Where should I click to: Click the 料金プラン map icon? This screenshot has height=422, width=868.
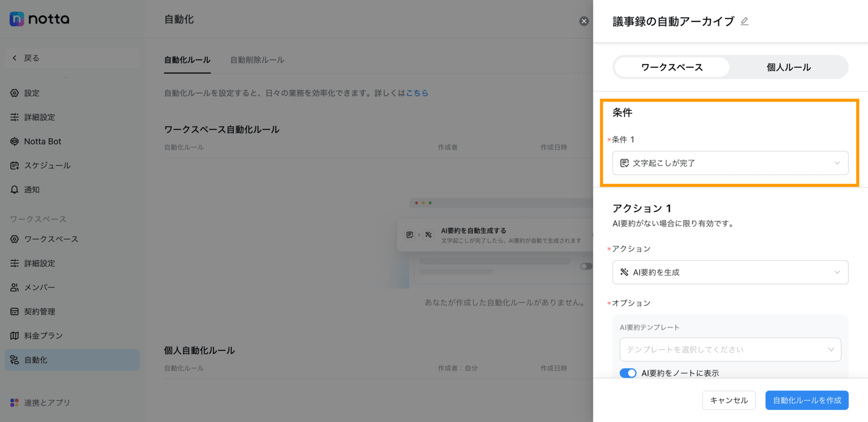pyautogui.click(x=15, y=336)
